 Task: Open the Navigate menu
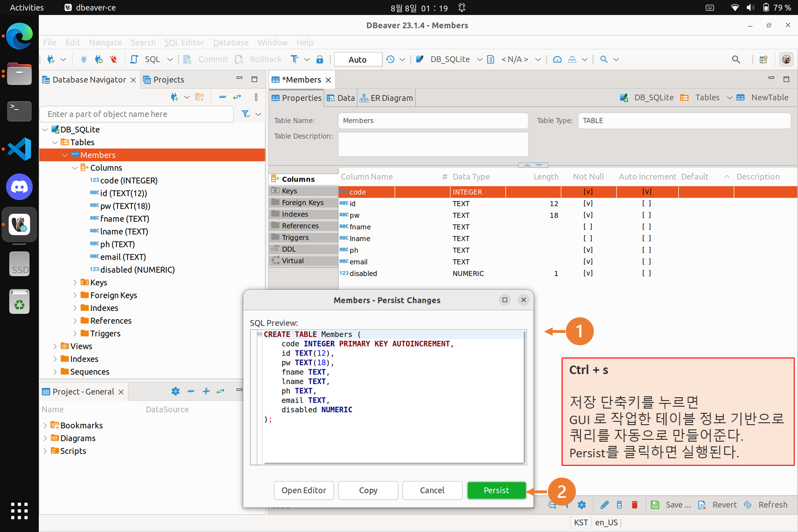coord(105,43)
